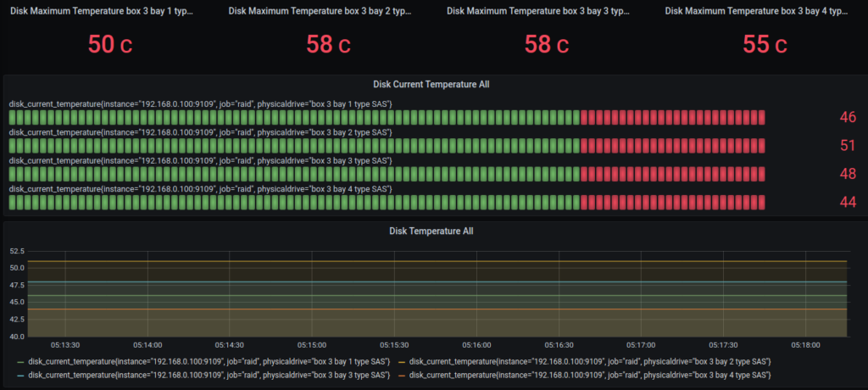Click green color line of bay 1 legend
Screen dimensions: 868x390
[x=21, y=362]
